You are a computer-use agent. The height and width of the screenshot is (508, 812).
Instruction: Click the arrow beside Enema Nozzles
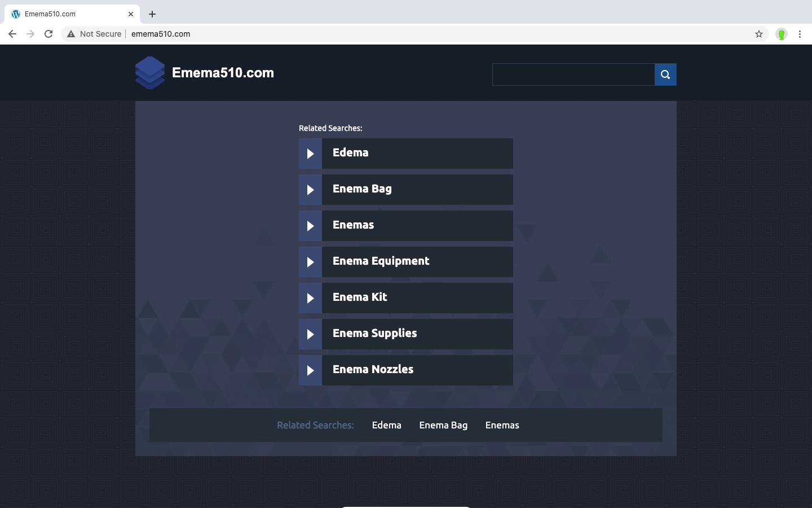[310, 370]
